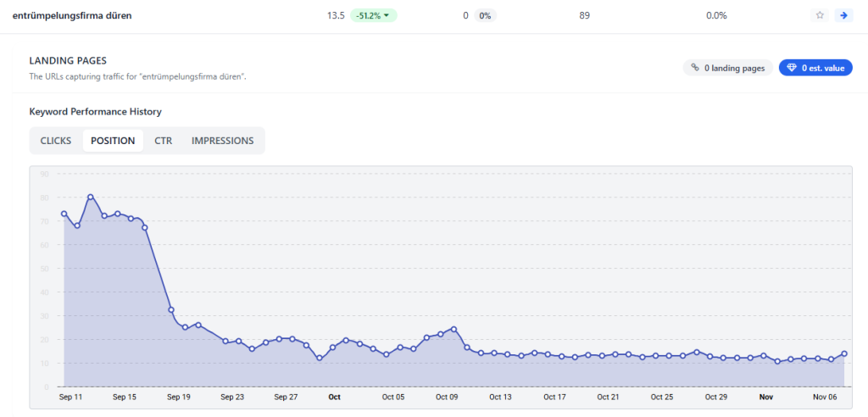The height and width of the screenshot is (417, 868).
Task: Switch to the CLICKS tab
Action: [x=56, y=141]
